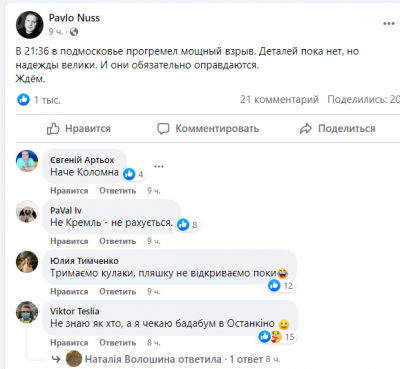Open Pavlo Nuss profile picture
Viewport: 400px width, 369px height.
[30, 25]
